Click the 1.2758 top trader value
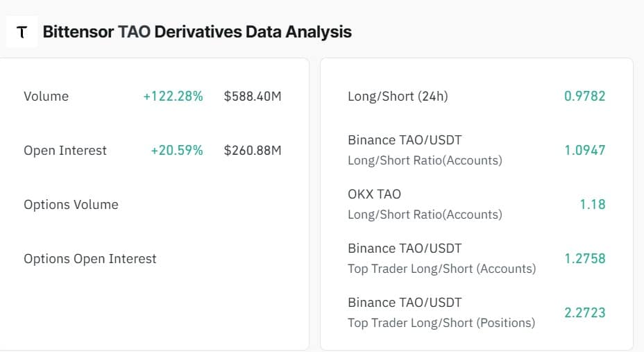The image size is (644, 352). (585, 259)
